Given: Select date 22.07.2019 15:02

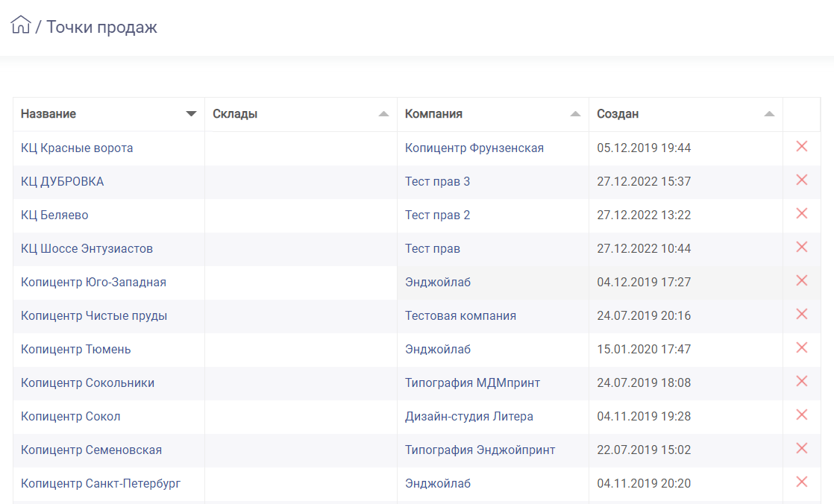Looking at the screenshot, I should [644, 450].
